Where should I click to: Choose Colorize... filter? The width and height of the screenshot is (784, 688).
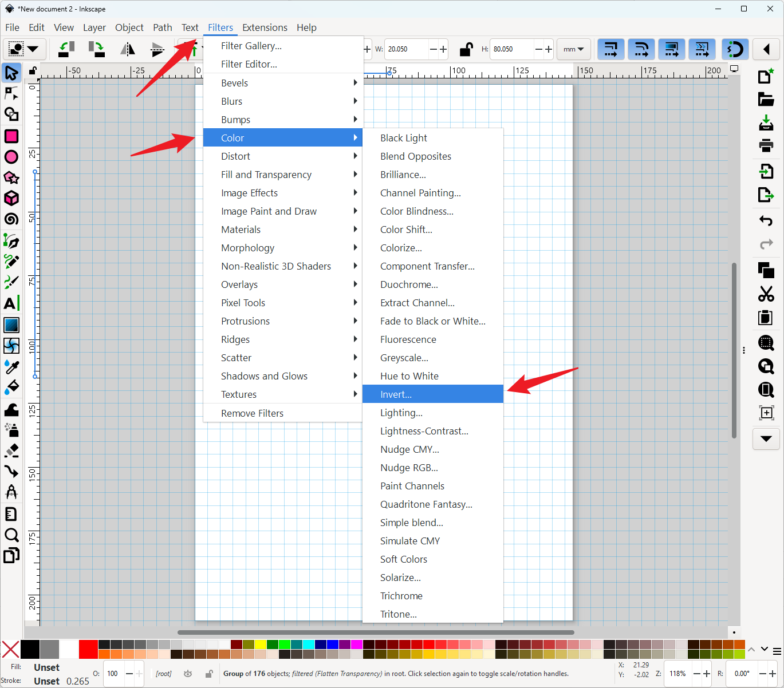pos(433,248)
